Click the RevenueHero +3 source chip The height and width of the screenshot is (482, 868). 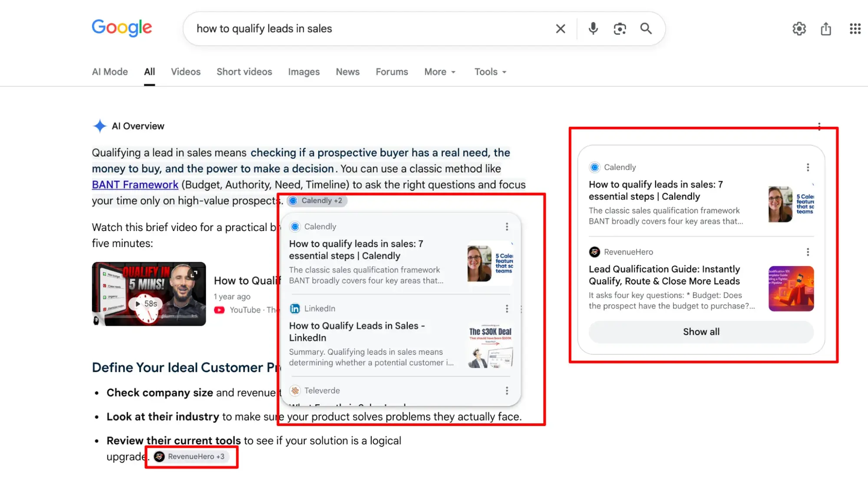pyautogui.click(x=191, y=456)
